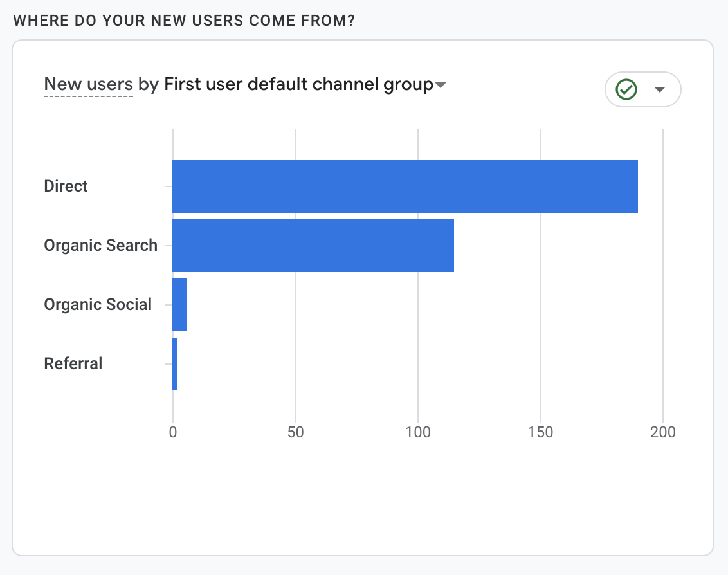Click the 0 value on the x-axis
728x575 pixels.
(173, 432)
